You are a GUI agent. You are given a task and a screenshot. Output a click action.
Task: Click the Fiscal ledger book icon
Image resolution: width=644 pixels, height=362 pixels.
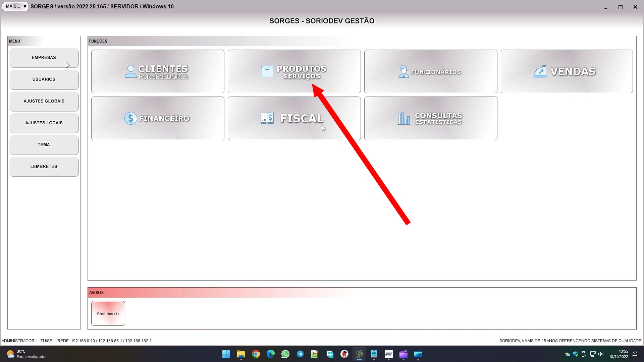[x=267, y=118]
